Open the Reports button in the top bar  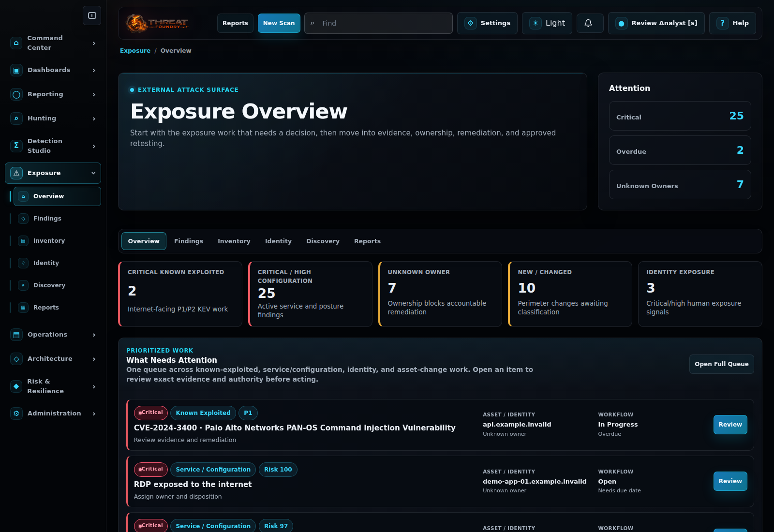[x=235, y=23]
